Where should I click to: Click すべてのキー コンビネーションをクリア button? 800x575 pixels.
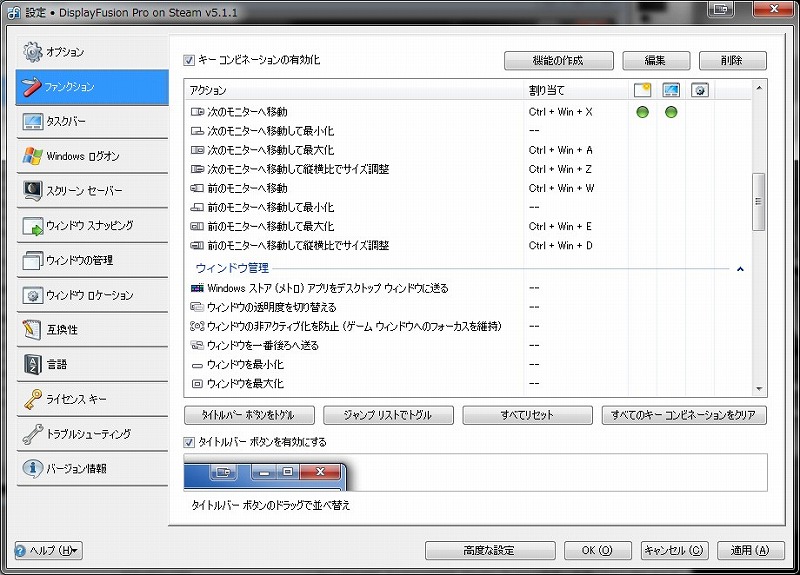tap(684, 415)
